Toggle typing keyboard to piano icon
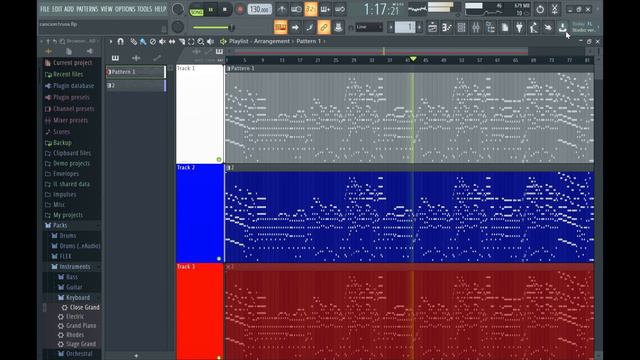Image resolution: width=640 pixels, height=360 pixels. point(280,27)
